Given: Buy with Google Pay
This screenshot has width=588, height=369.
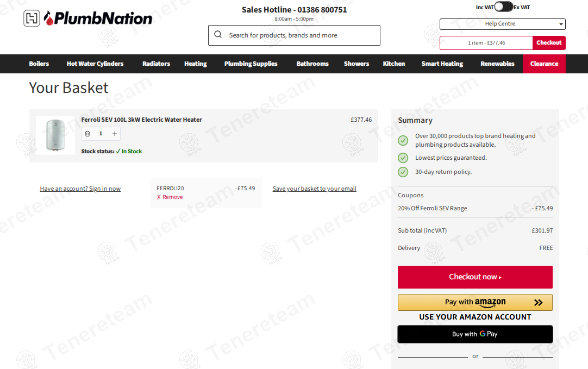Looking at the screenshot, I should (x=475, y=334).
